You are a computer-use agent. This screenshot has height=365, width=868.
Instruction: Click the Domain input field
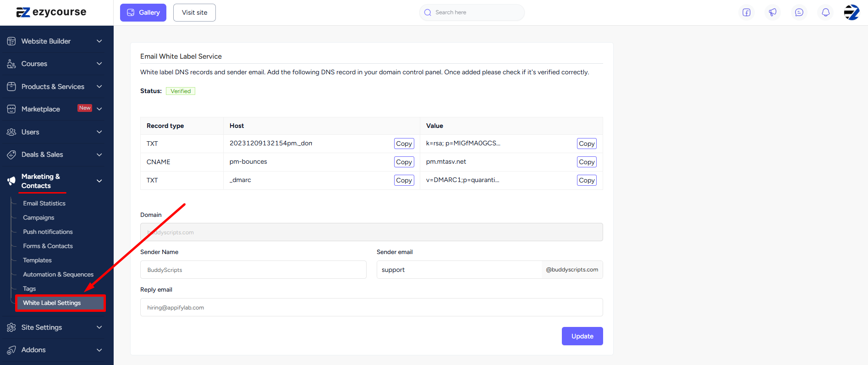point(371,232)
